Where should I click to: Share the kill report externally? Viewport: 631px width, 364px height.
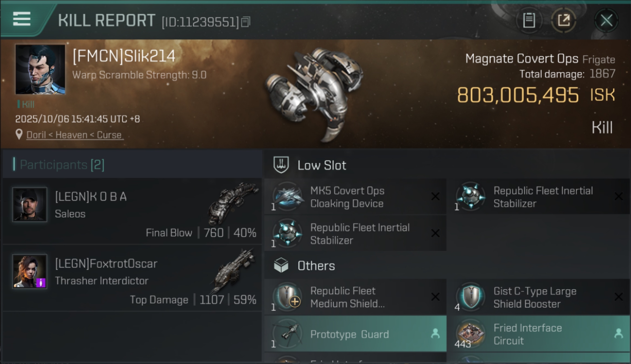tap(564, 20)
